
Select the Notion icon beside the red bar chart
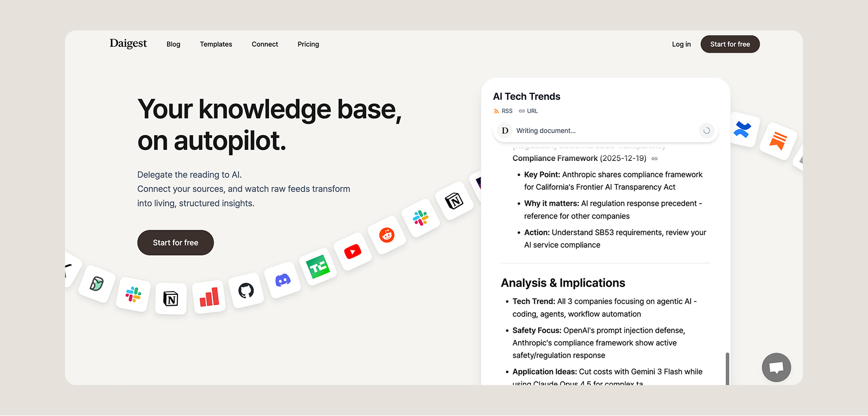point(171,299)
